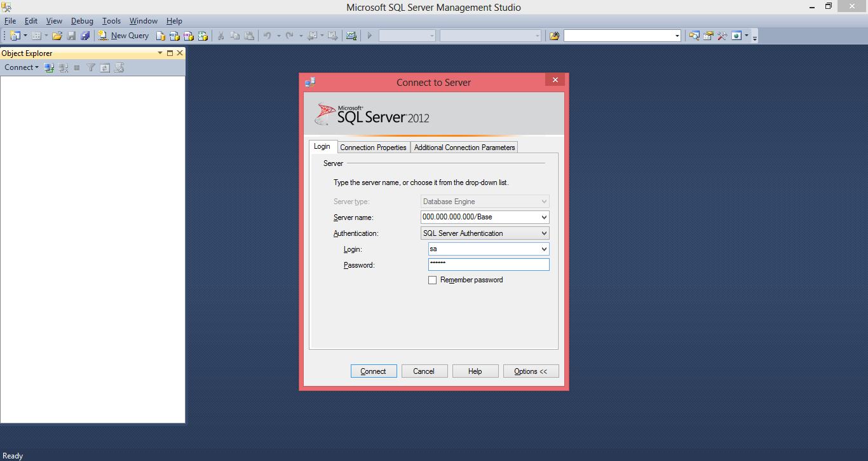Click the Analysis Services MDX Query icon

click(175, 36)
